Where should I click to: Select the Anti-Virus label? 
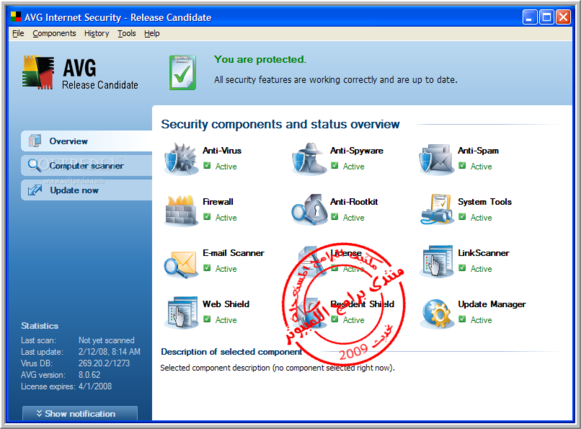[x=222, y=151]
